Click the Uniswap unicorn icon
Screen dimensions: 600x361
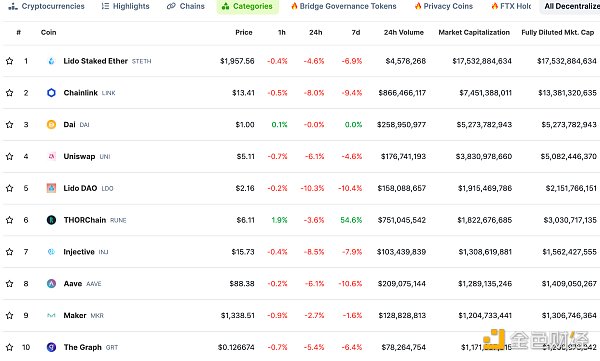[x=51, y=156]
